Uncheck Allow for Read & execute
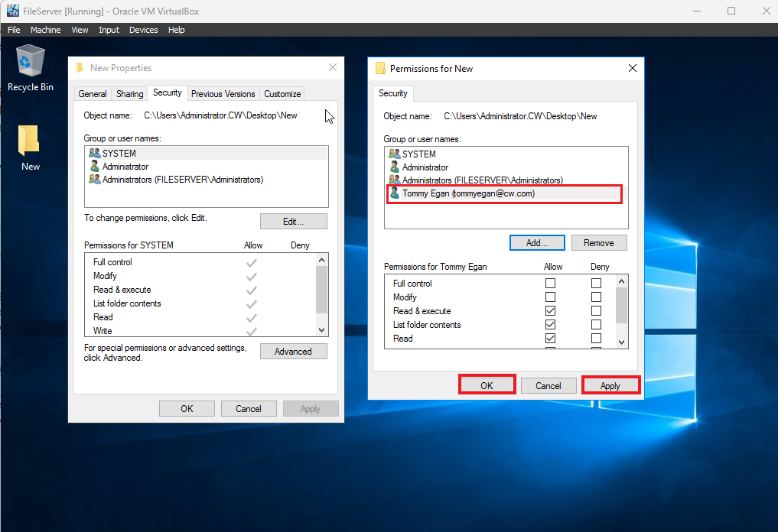 (550, 311)
